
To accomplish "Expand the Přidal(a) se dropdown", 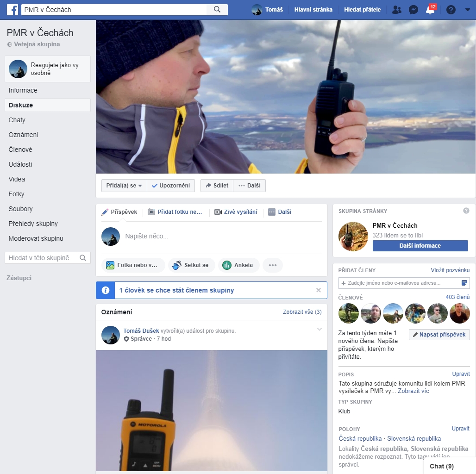I will [x=124, y=186].
